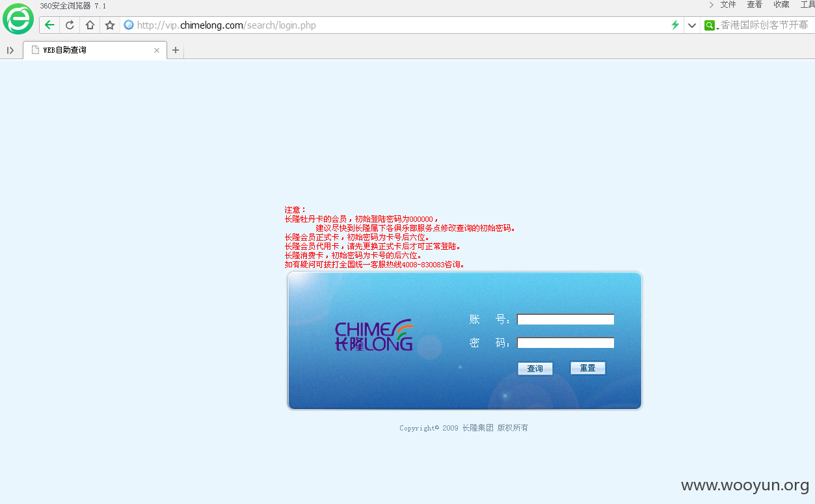
Task: Open the home page icon
Action: click(x=90, y=25)
